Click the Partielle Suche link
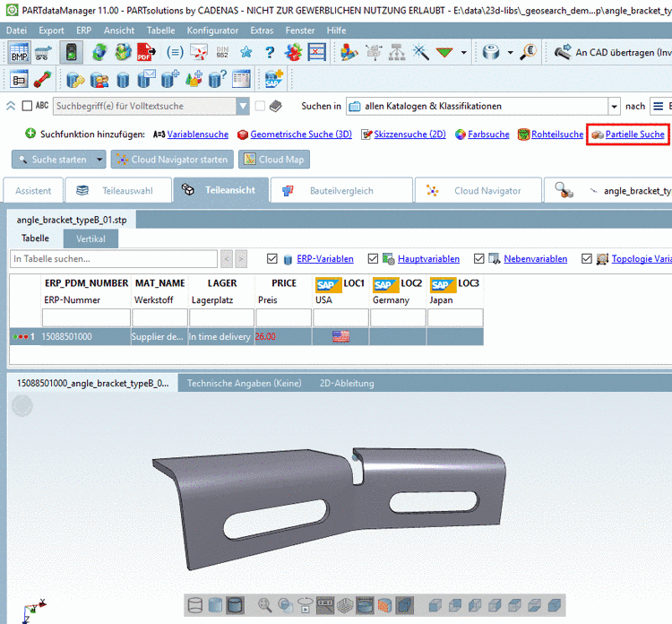The height and width of the screenshot is (624, 672). [634, 134]
